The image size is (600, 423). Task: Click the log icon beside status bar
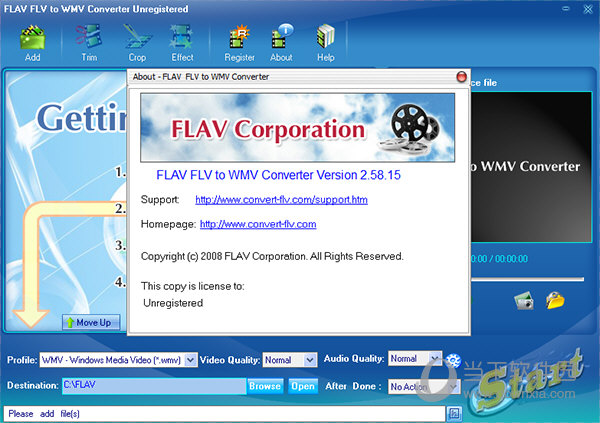tap(454, 413)
